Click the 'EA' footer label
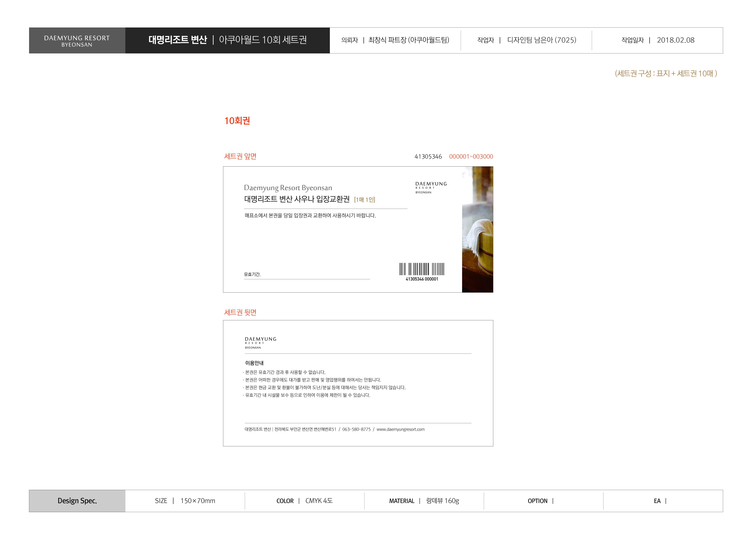Viewport: 756px width, 535px height. point(657,501)
